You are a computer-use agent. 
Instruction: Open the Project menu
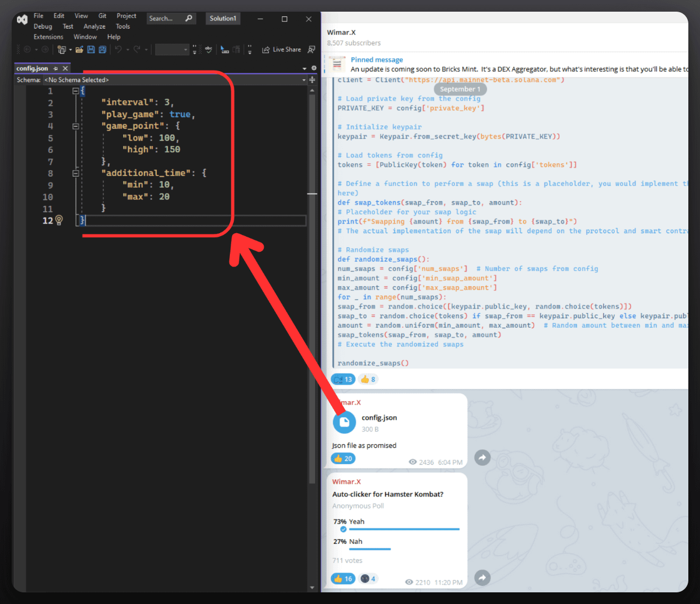coord(126,16)
